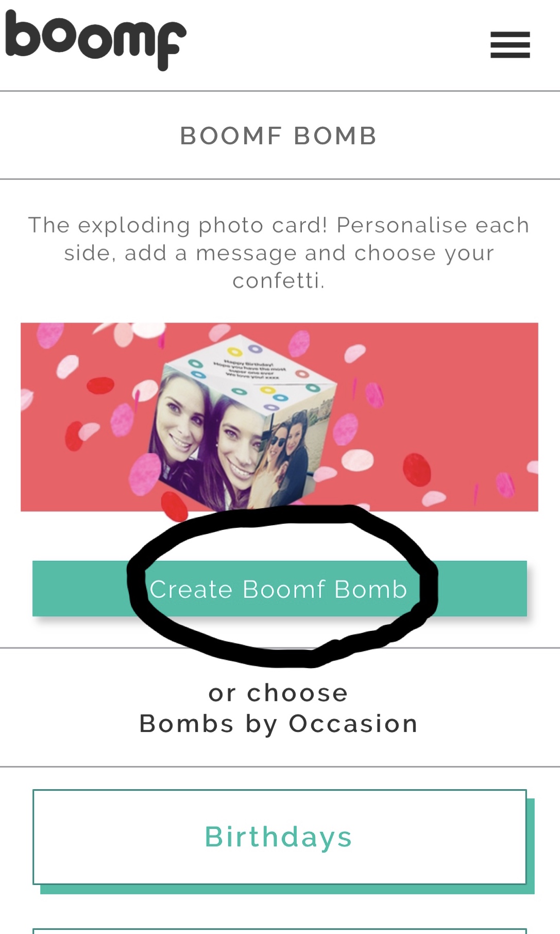Tap the red confetti piece left of the cube
560x934 pixels.
[x=100, y=385]
